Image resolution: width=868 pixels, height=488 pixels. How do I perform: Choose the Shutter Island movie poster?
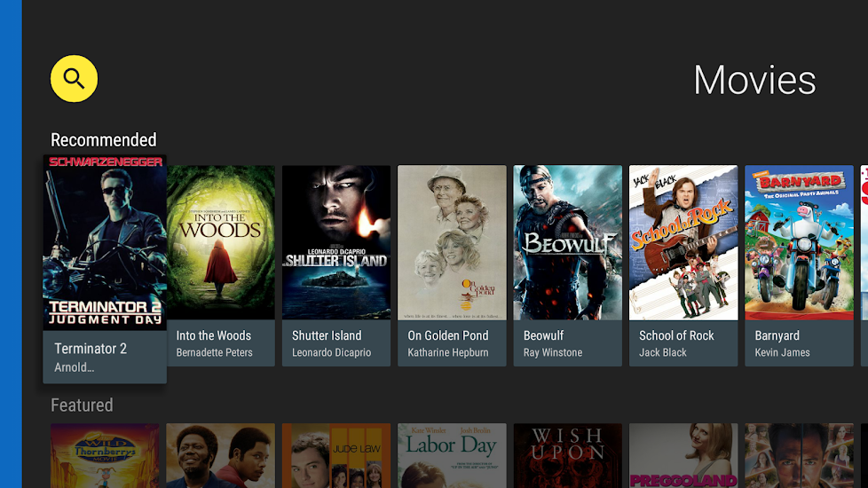pyautogui.click(x=336, y=242)
